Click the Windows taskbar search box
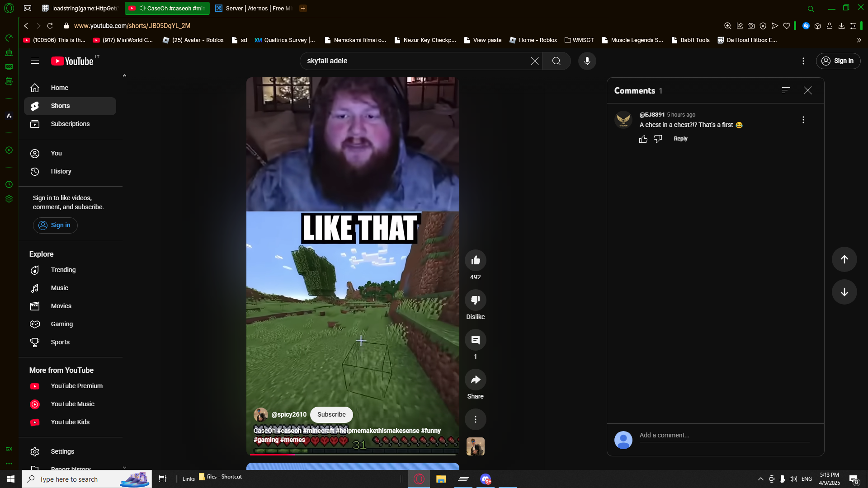 pyautogui.click(x=87, y=479)
